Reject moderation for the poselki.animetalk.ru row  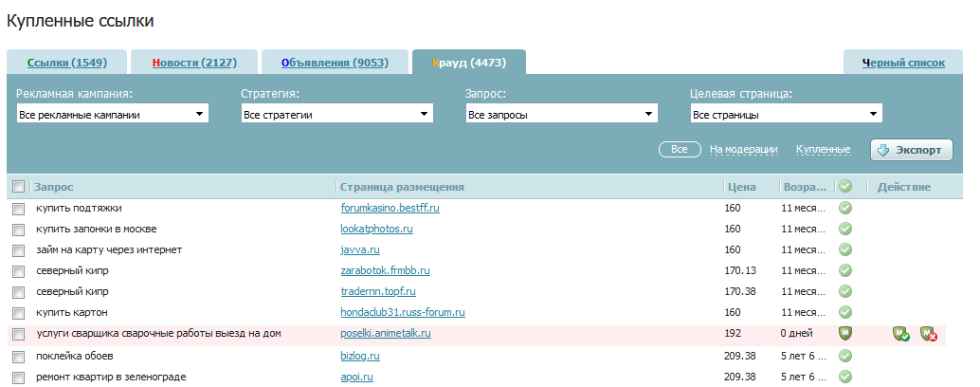click(928, 334)
